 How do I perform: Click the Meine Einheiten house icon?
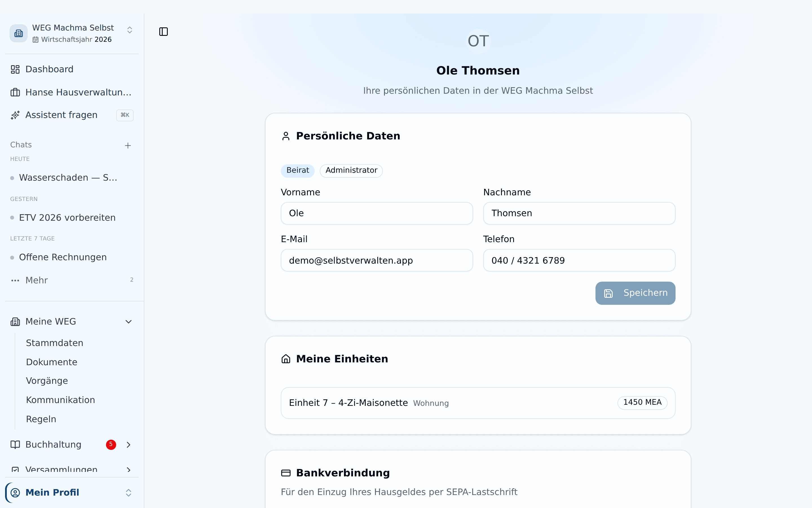coord(286,359)
